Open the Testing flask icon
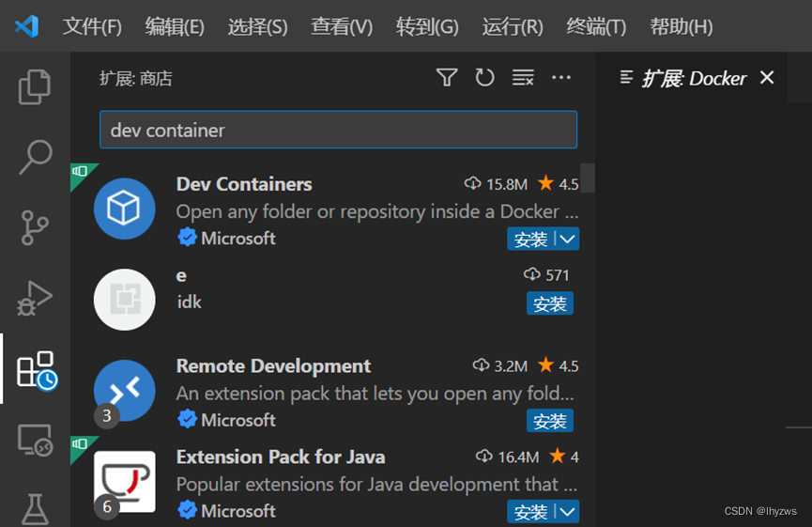Screen dimensions: 812x527 35,507
